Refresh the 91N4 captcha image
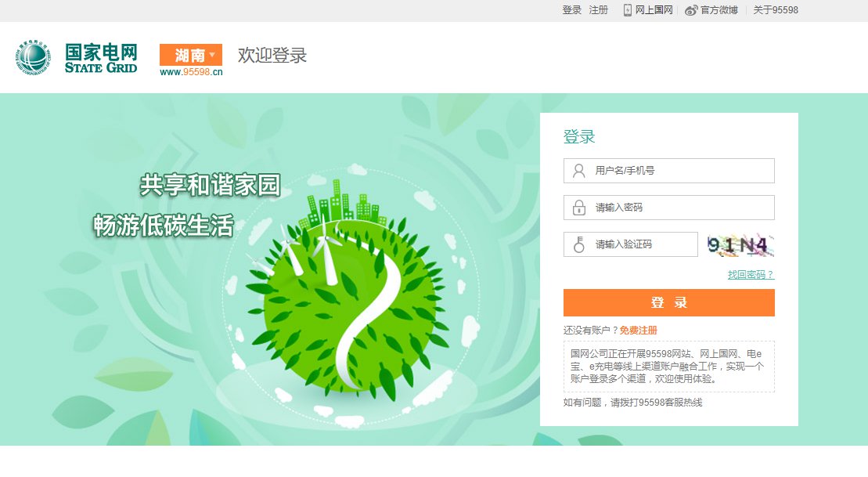 [x=740, y=245]
